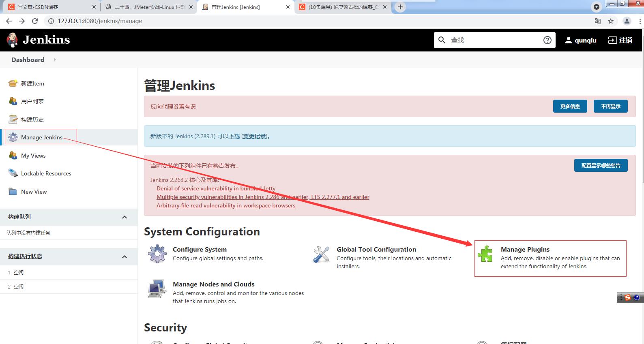Open 构建历史 notepad icon
The image size is (644, 344).
(x=13, y=120)
